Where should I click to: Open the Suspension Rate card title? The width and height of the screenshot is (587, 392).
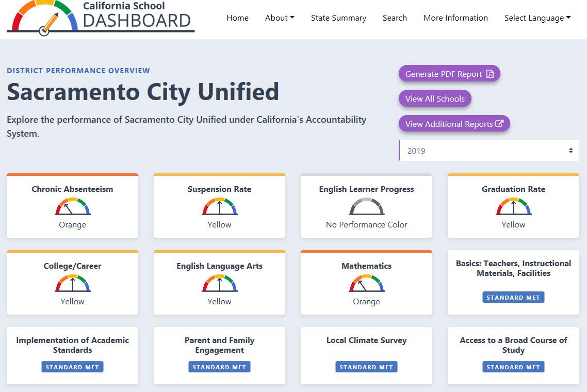click(x=219, y=189)
